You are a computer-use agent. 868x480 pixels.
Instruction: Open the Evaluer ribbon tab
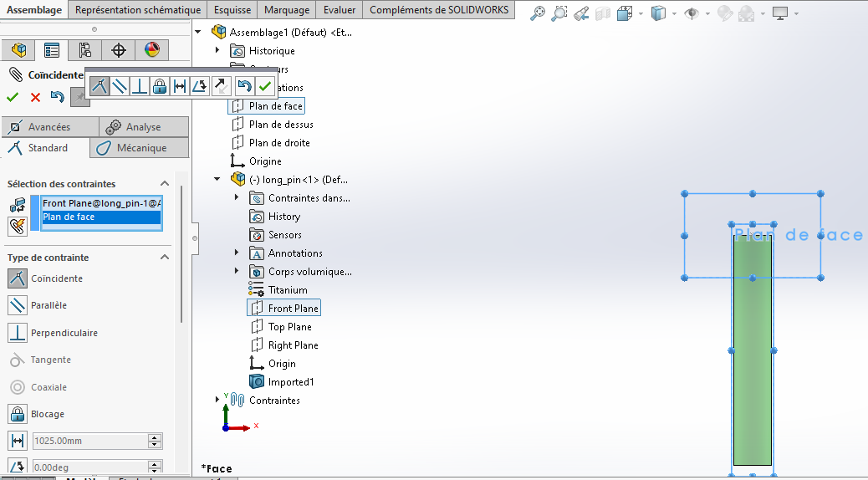[x=340, y=10]
